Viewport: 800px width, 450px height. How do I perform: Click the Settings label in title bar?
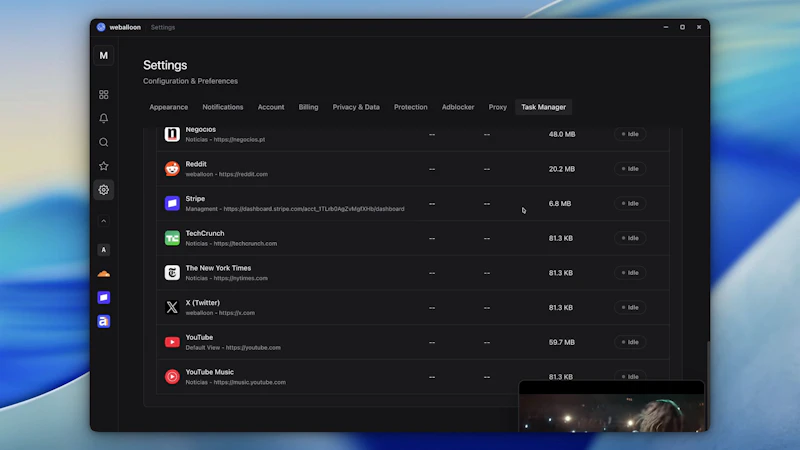click(163, 27)
